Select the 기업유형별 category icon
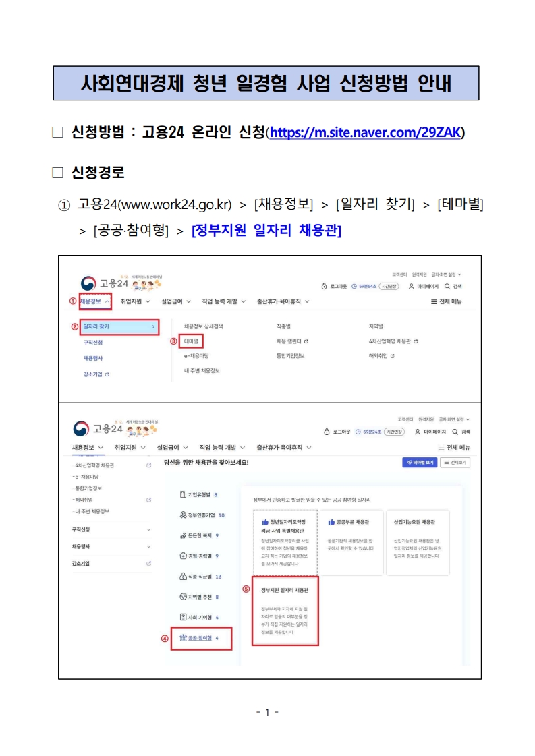 pyautogui.click(x=183, y=495)
